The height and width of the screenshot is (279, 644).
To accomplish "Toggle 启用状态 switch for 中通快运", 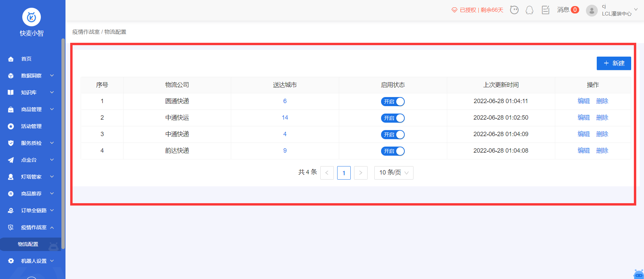I will (x=393, y=118).
